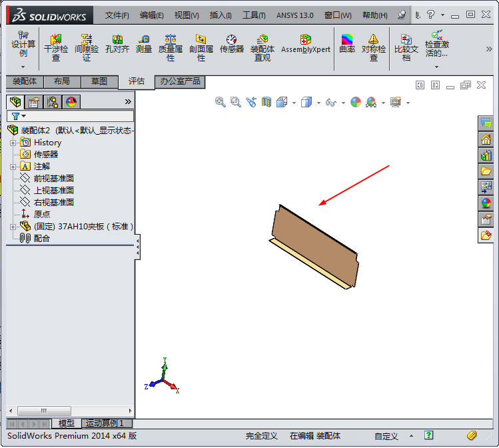Open the feature tree filter dropdown
499x448 pixels.
click(19, 116)
